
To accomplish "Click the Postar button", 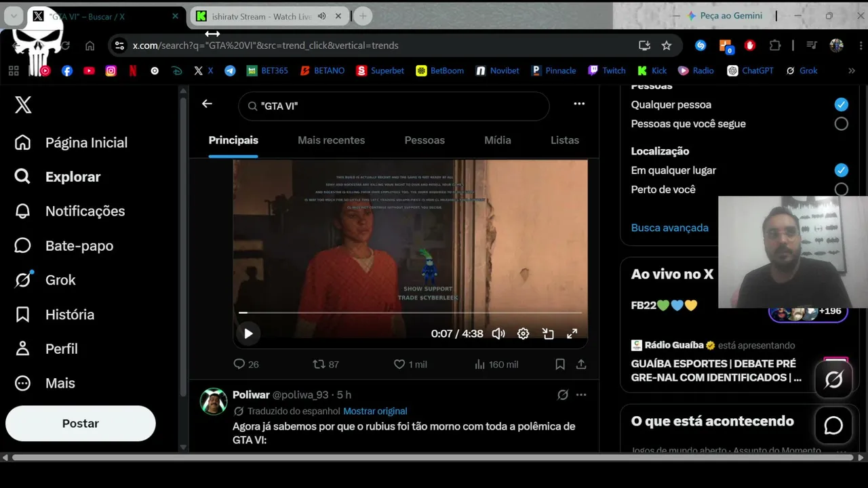I will coord(81,424).
